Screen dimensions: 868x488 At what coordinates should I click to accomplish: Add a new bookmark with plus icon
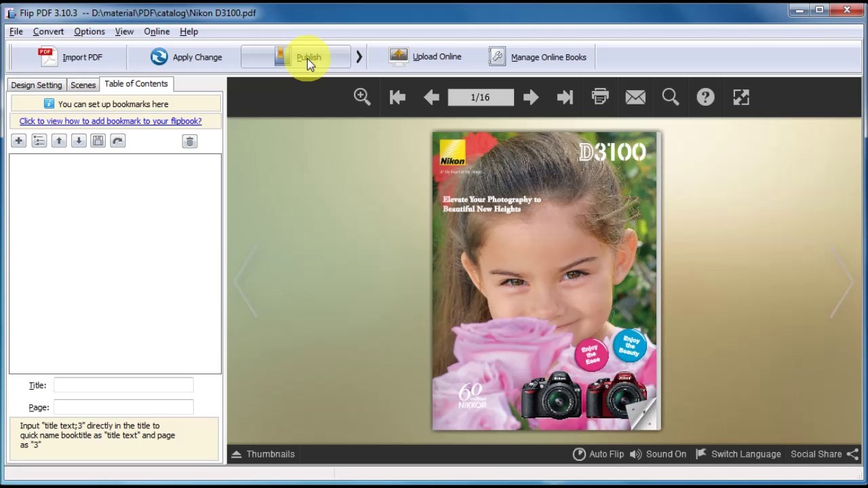(18, 141)
